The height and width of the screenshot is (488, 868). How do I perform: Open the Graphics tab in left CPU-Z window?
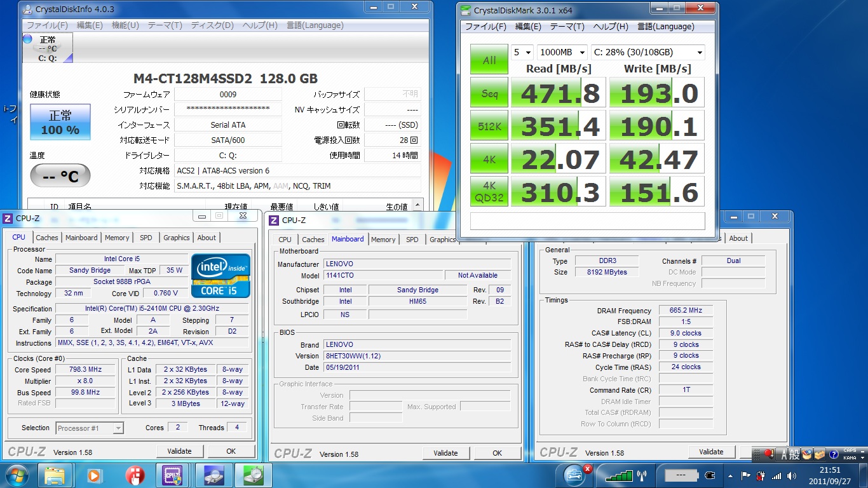pos(176,238)
